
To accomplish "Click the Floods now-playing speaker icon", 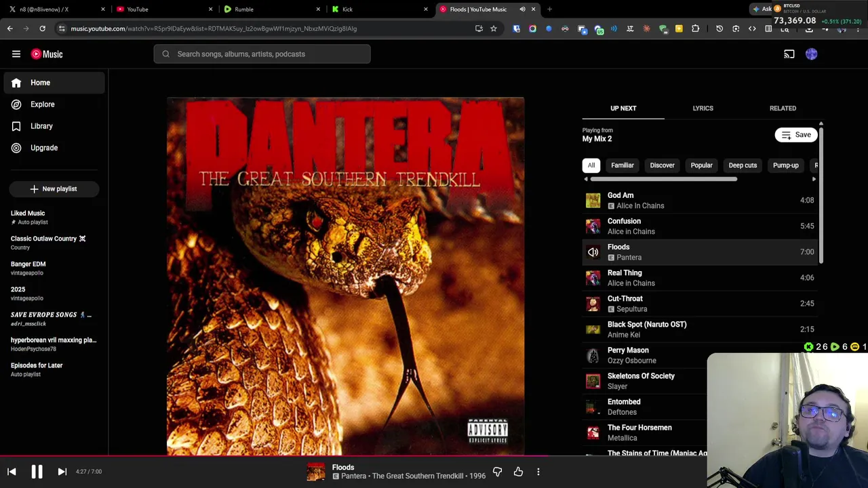I will click(x=593, y=252).
